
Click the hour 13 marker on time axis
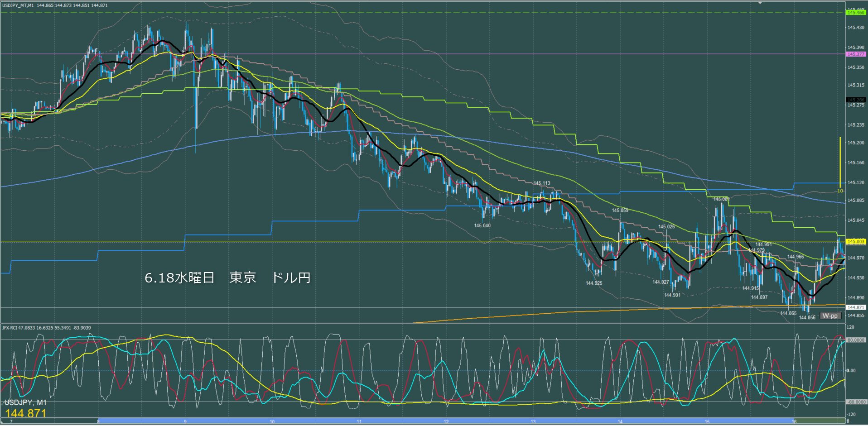coord(533,422)
